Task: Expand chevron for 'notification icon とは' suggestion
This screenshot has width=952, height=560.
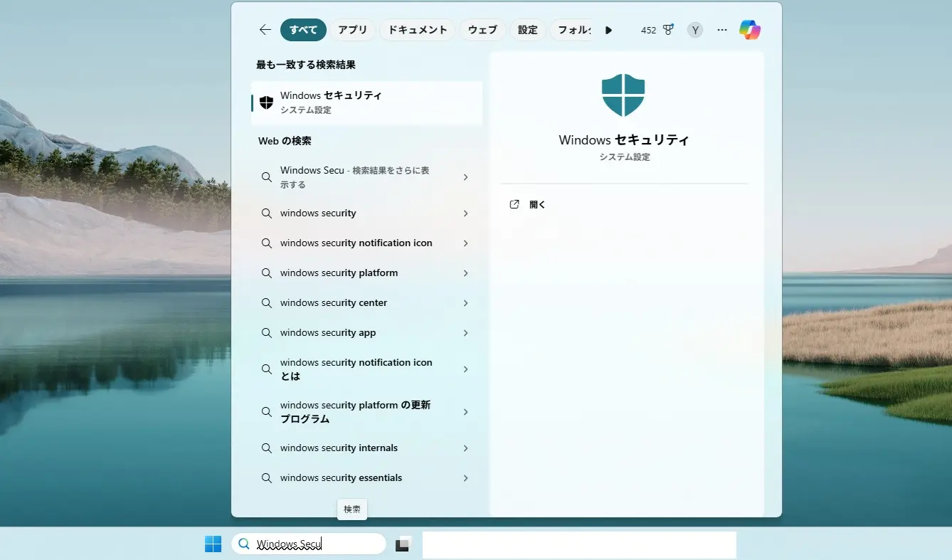Action: tap(466, 369)
